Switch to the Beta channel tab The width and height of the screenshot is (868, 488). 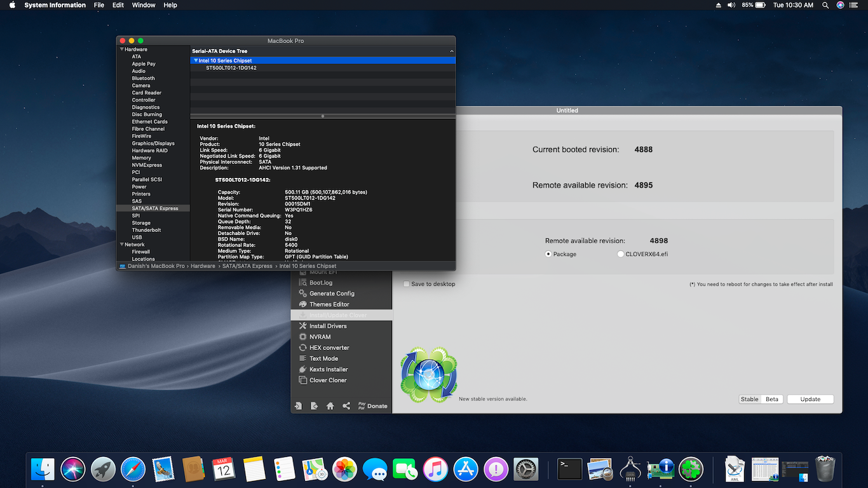[x=772, y=399]
